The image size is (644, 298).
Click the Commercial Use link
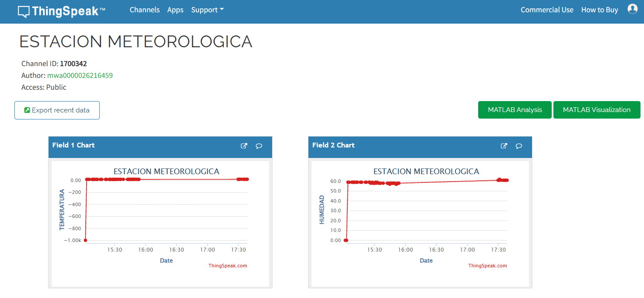(547, 10)
